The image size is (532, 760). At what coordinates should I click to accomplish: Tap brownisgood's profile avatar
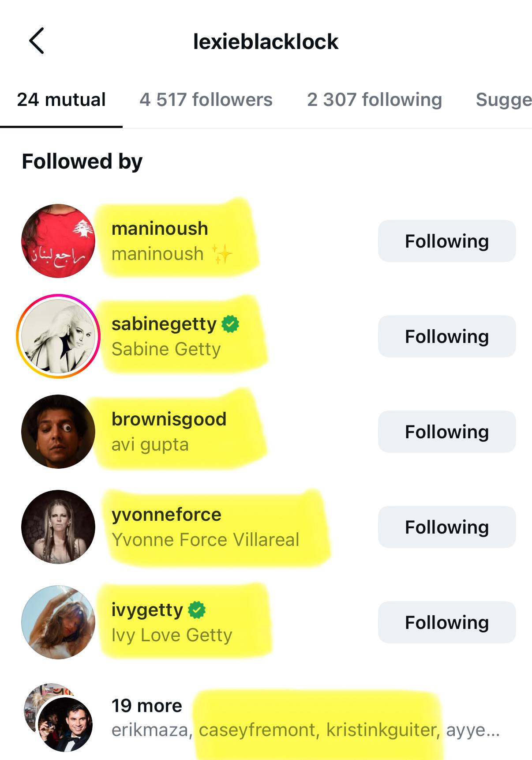58,432
